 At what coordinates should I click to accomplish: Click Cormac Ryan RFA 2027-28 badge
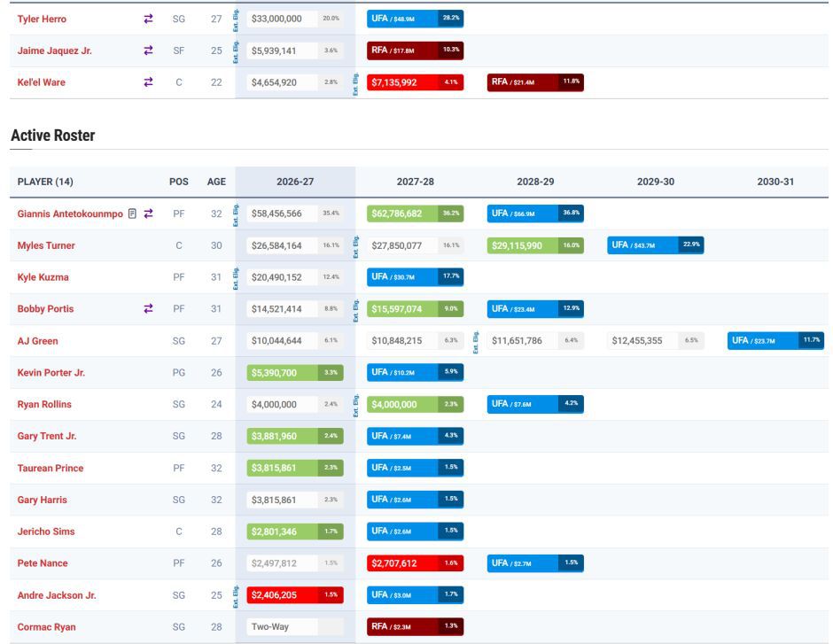415,626
